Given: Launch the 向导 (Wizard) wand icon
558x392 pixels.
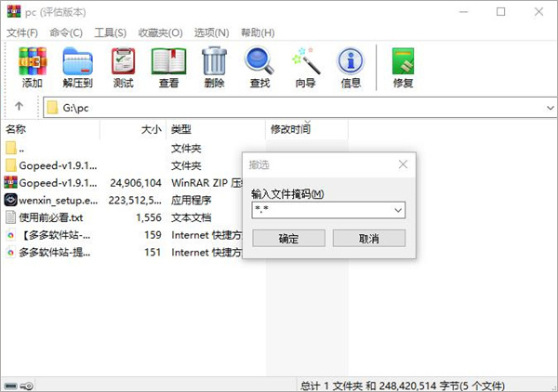Looking at the screenshot, I should (x=305, y=61).
